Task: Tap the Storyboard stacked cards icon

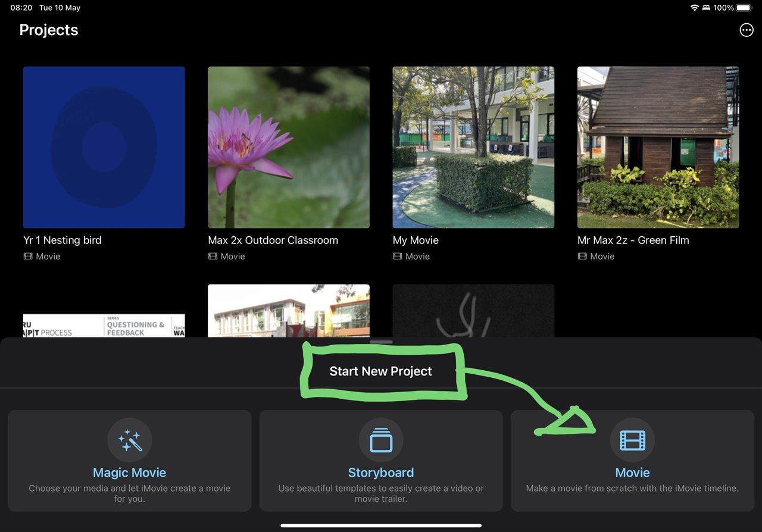Action: tap(381, 440)
